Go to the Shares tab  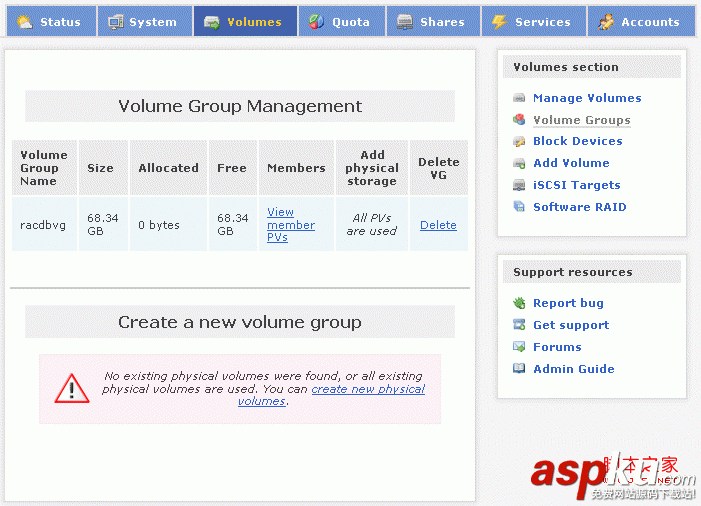pyautogui.click(x=434, y=21)
